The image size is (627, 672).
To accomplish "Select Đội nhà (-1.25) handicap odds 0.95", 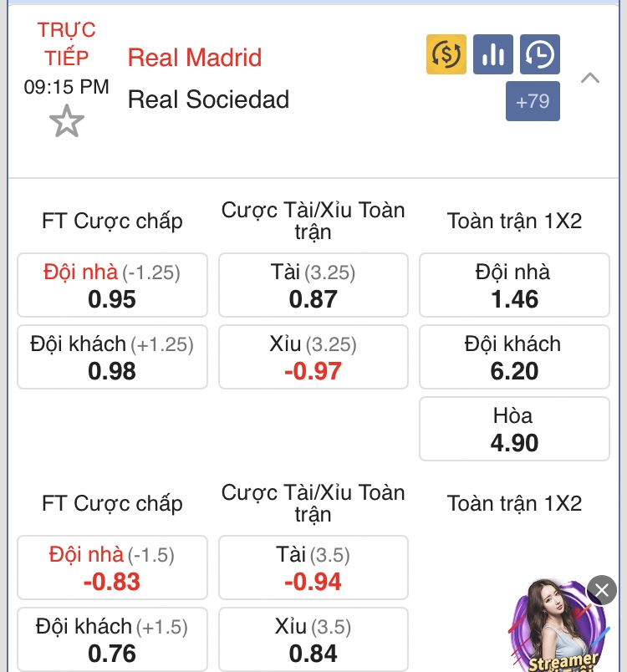I will (112, 285).
